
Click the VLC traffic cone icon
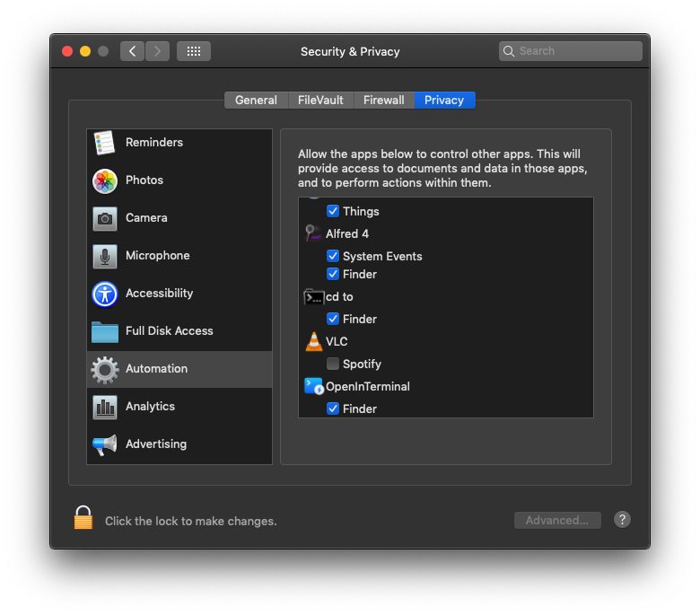click(314, 342)
